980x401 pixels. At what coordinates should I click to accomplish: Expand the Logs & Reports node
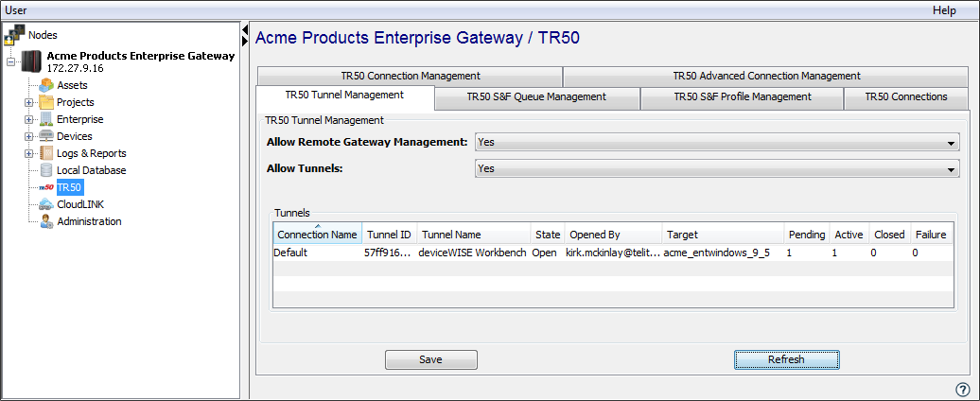(28, 153)
